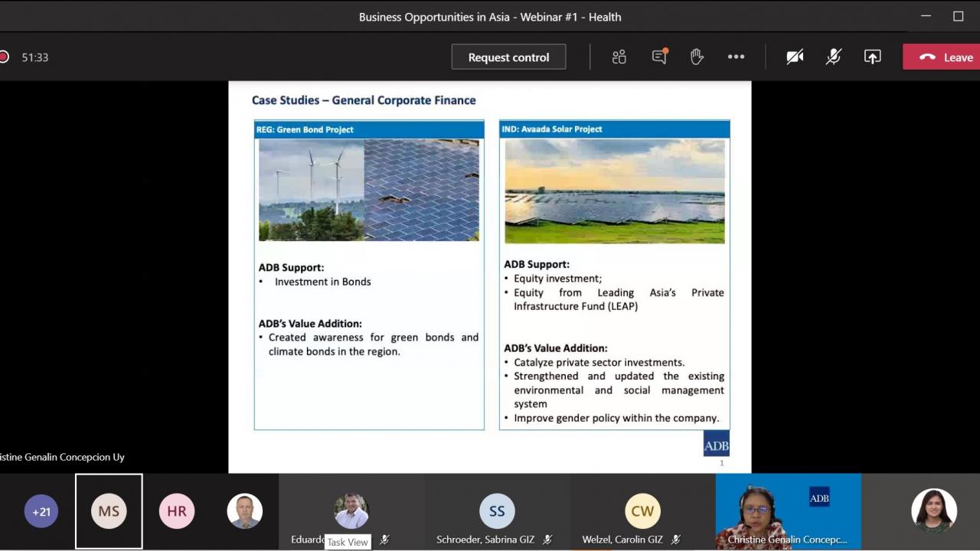The width and height of the screenshot is (980, 551).
Task: Open the share content tray
Action: 872,57
